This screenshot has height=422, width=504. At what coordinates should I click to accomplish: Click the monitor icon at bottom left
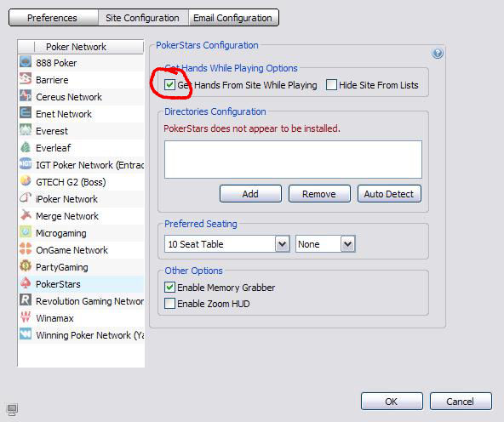tap(12, 409)
